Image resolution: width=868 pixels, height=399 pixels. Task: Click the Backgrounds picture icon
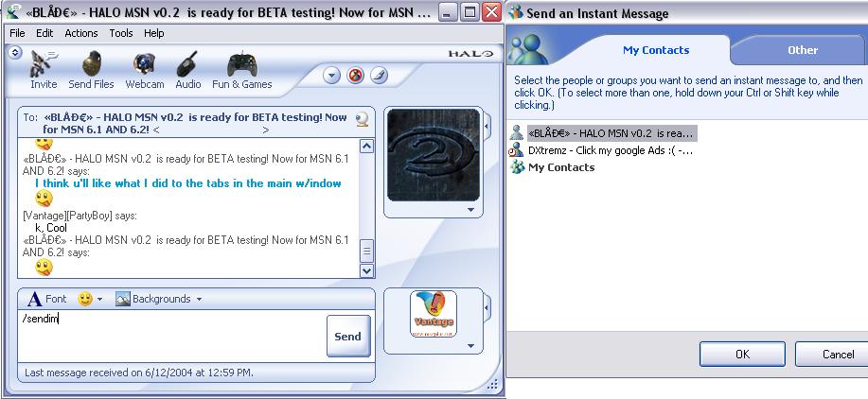[x=123, y=299]
